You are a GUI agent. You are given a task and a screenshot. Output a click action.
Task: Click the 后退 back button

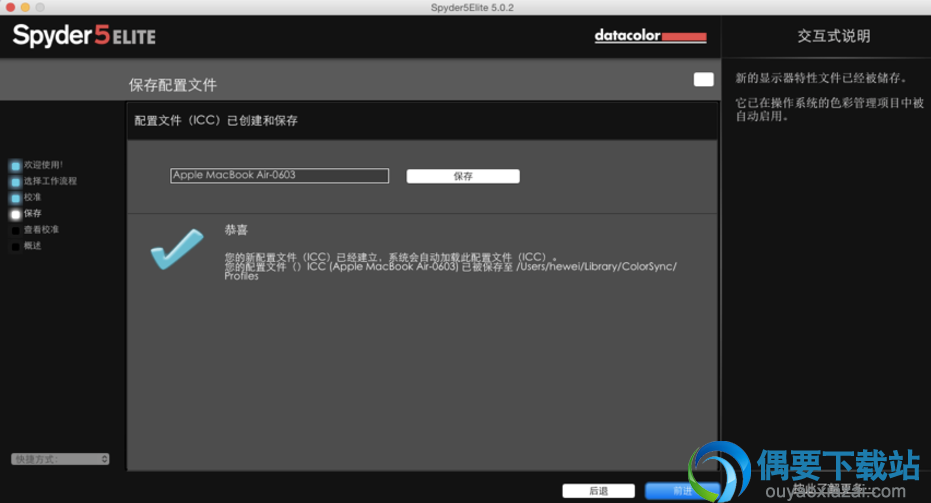click(x=598, y=491)
